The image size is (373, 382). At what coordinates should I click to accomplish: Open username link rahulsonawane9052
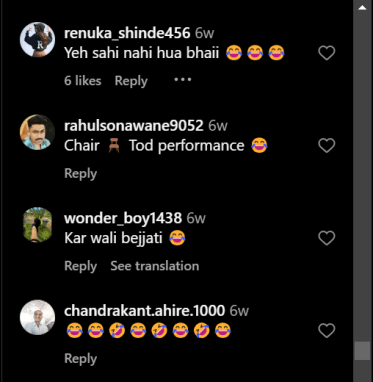pos(134,126)
